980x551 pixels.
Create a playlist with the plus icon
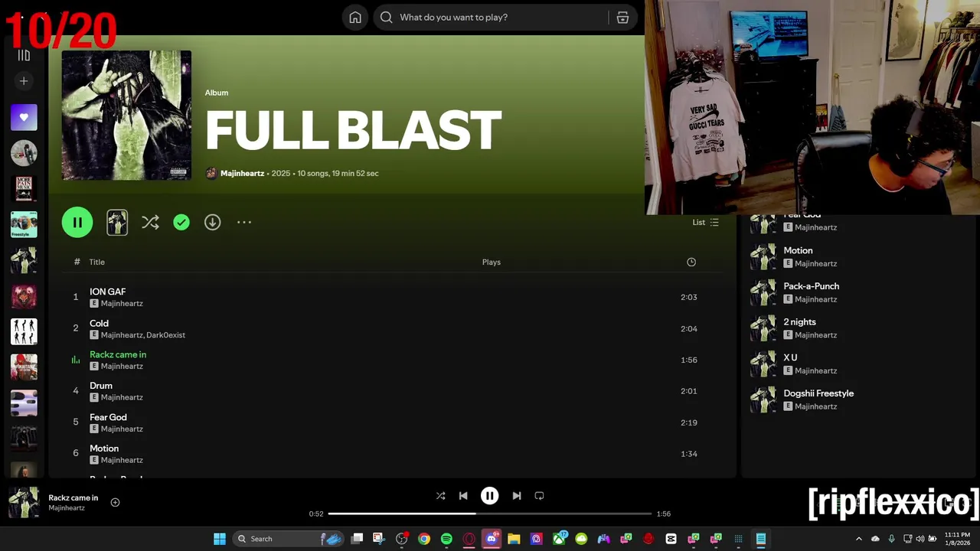click(24, 81)
